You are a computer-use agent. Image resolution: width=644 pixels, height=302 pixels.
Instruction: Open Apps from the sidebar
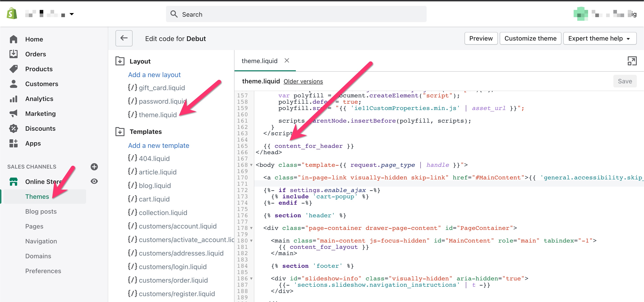point(33,143)
